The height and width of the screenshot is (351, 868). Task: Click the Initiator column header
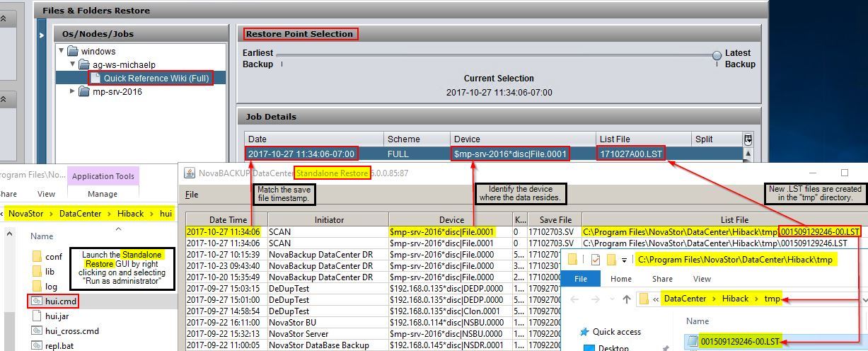tap(328, 219)
